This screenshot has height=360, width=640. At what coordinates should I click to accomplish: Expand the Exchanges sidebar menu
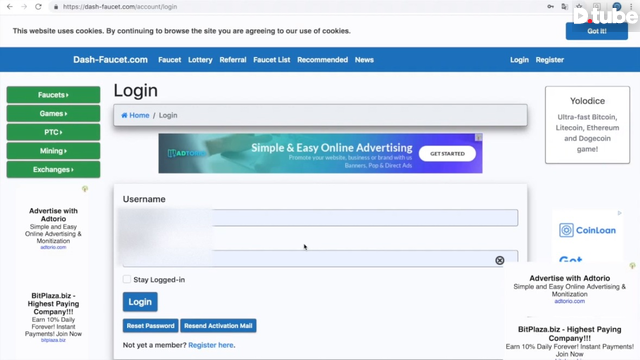[x=53, y=169]
